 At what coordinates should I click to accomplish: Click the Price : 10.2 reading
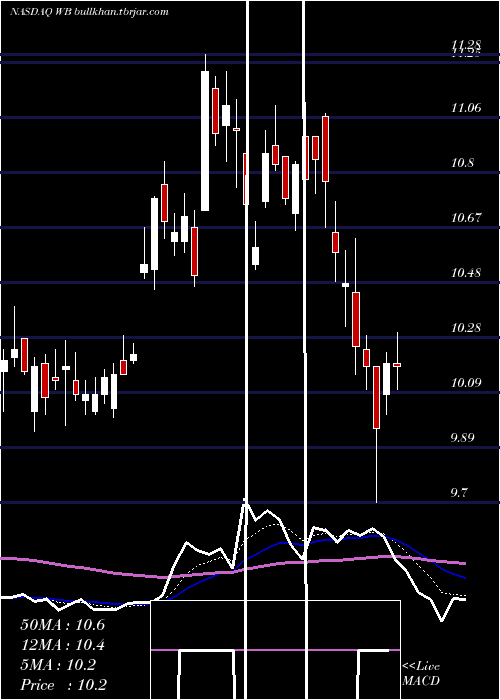(63, 685)
